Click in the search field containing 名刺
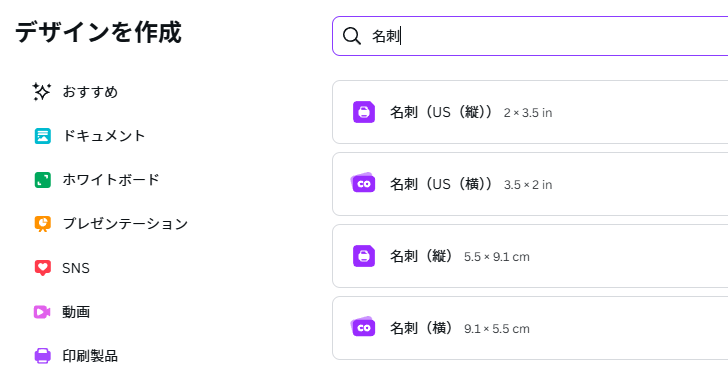Screen dimensions: 728x366 click(x=530, y=36)
